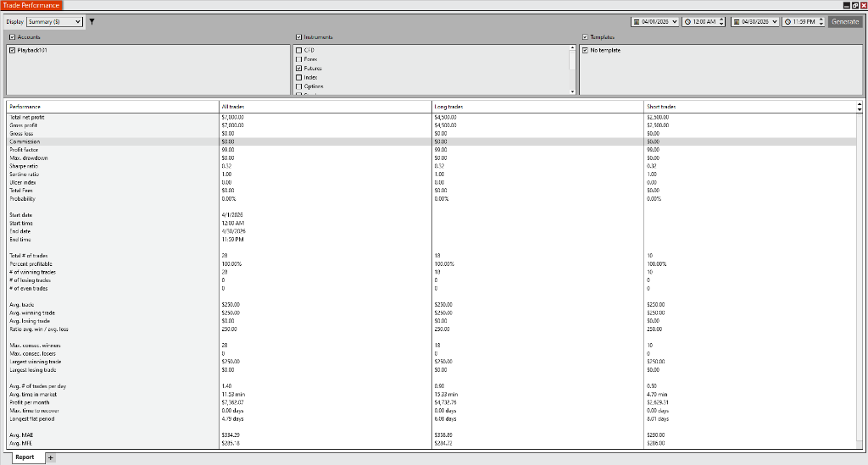The image size is (868, 465).
Task: Select the Avg. MFE row label
Action: tap(20, 444)
